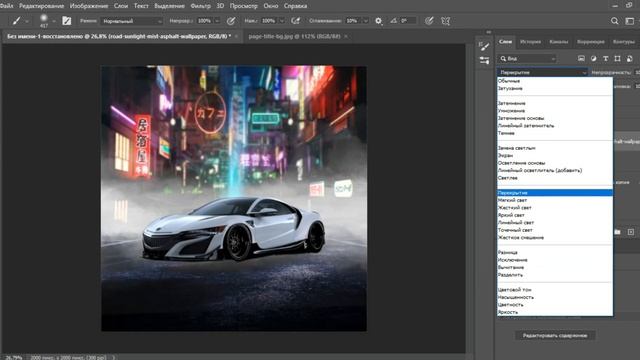Create a new layer icon

[x=631, y=232]
